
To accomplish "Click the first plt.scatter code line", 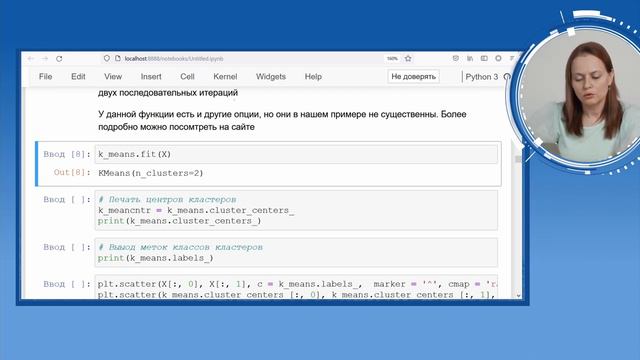I will [297, 284].
